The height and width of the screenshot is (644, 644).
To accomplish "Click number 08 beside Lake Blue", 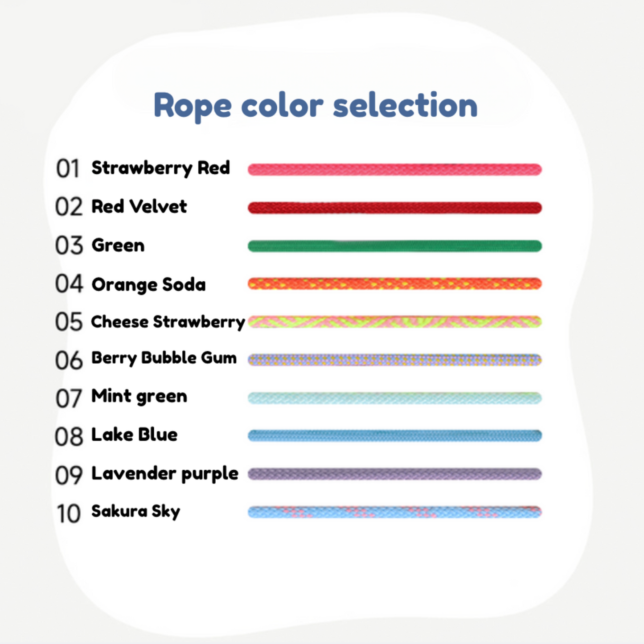I will pos(69,436).
